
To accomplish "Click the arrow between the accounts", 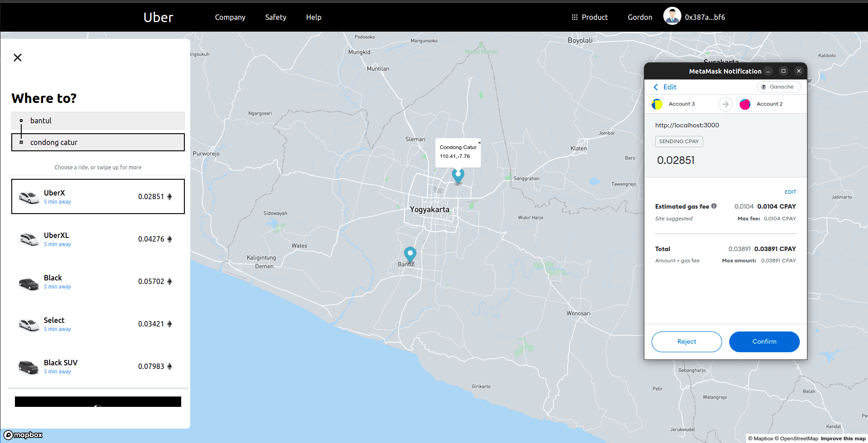I will (x=726, y=104).
